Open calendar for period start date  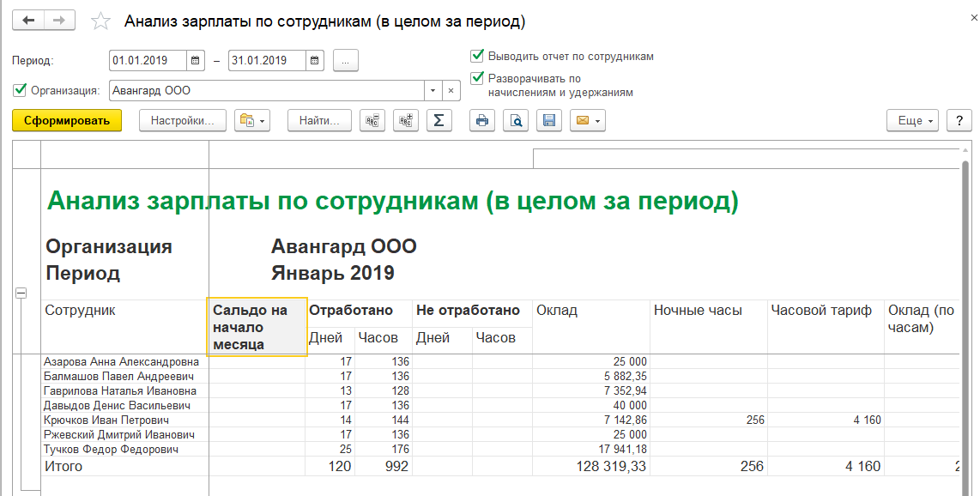(x=196, y=61)
